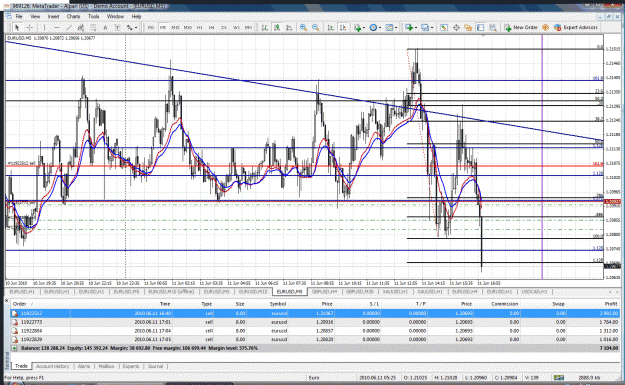
Task: Open the arrows tool dropdown
Action: click(x=136, y=28)
